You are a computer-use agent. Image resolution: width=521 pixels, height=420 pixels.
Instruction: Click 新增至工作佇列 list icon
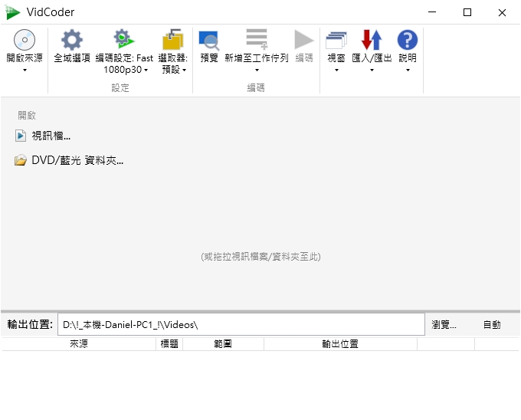tap(257, 39)
